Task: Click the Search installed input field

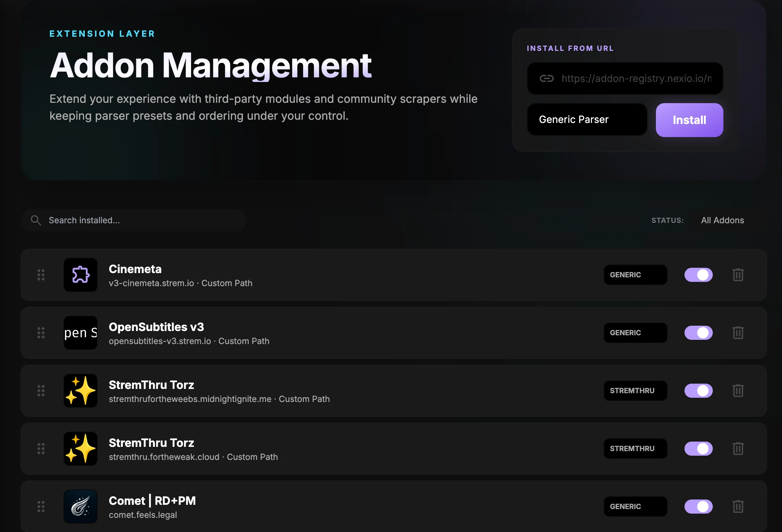Action: pyautogui.click(x=134, y=220)
